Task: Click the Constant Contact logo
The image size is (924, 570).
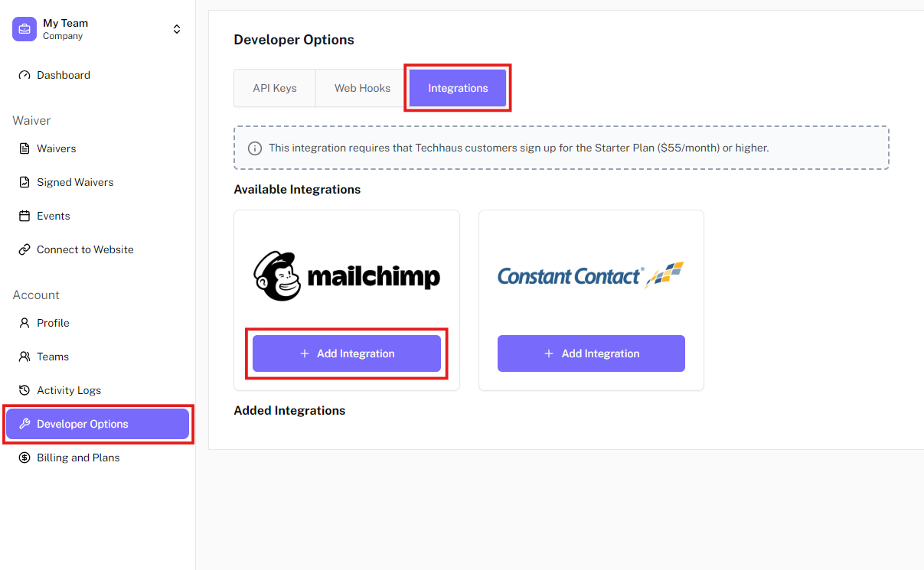Action: coord(590,275)
